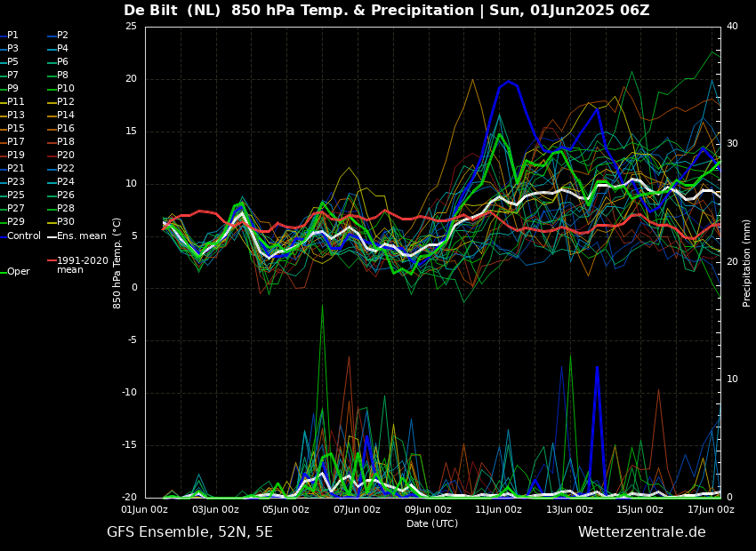Screen dimensions: 756x551
Task: Select the P20 legend entry
Action: 60,156
